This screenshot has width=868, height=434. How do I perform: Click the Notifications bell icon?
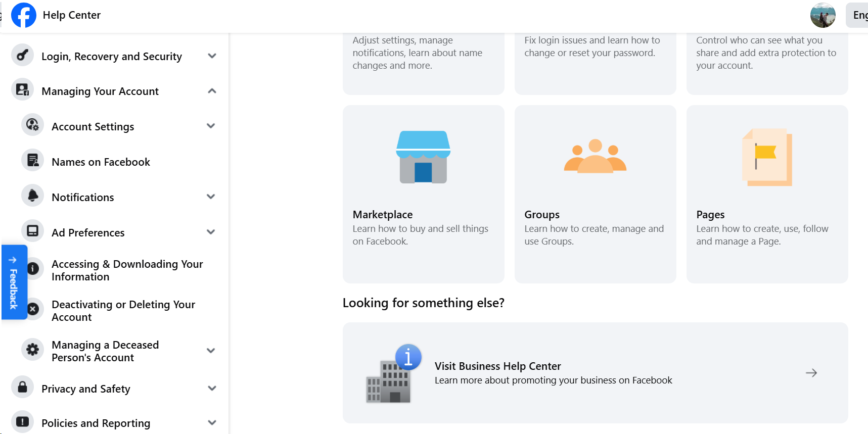click(x=33, y=196)
